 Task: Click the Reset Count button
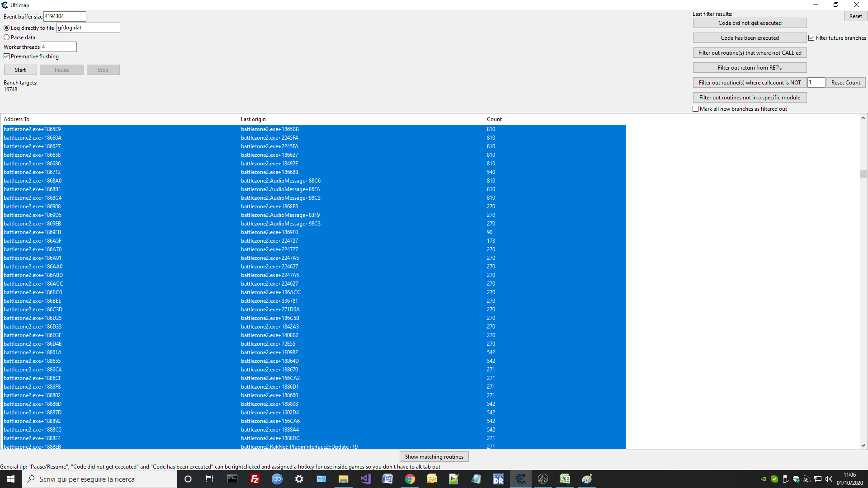coord(845,82)
